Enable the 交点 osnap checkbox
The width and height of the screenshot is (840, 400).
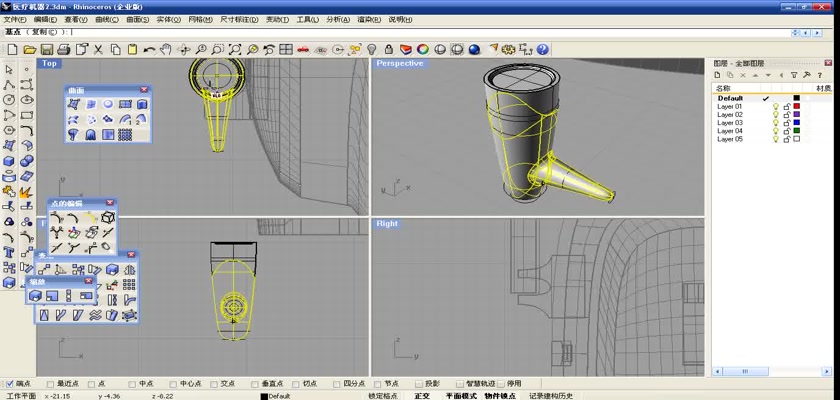[x=214, y=384]
